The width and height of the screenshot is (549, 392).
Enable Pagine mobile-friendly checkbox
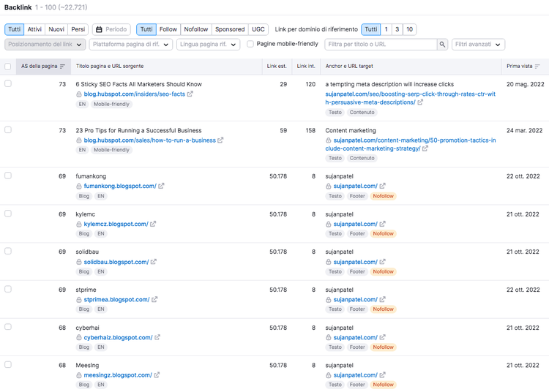(x=250, y=44)
